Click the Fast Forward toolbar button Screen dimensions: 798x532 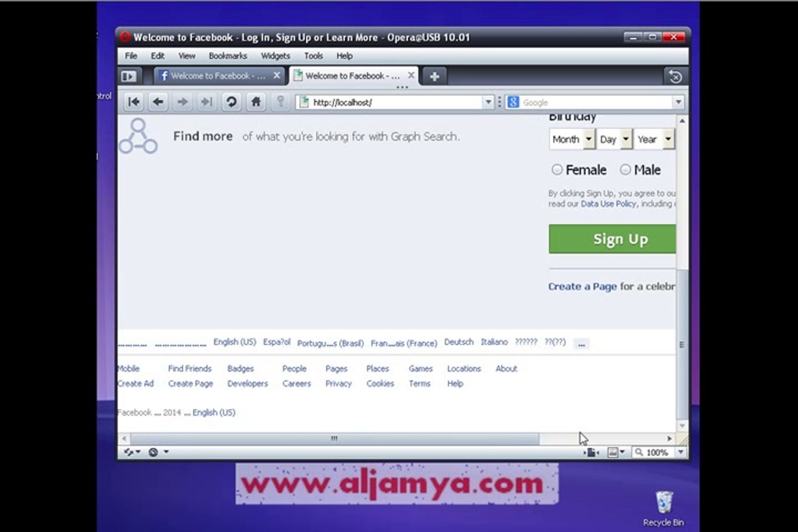[206, 102]
